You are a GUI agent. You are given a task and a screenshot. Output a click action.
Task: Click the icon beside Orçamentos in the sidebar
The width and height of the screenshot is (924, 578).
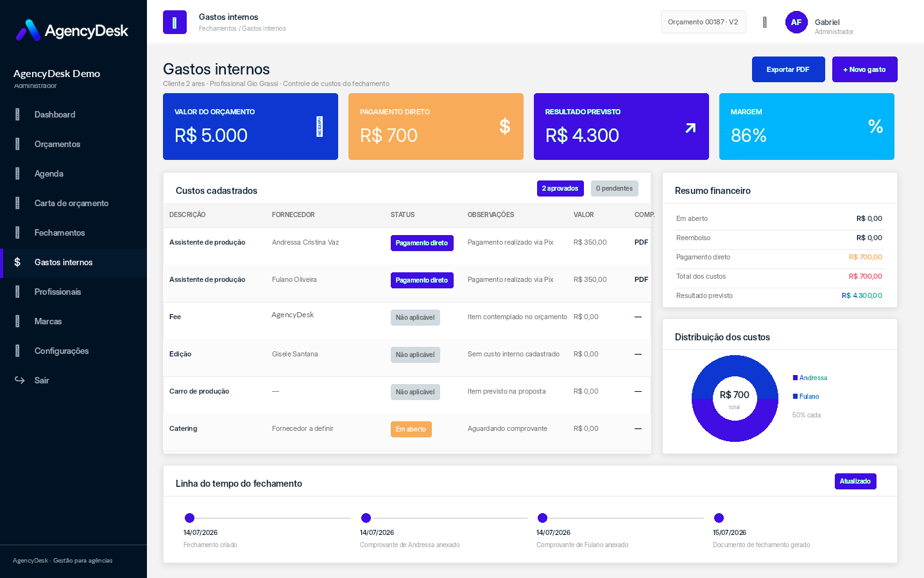pyautogui.click(x=17, y=144)
